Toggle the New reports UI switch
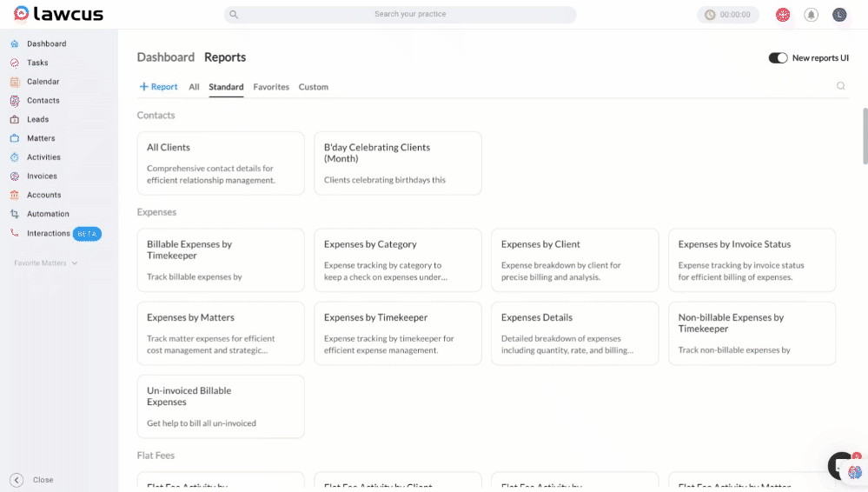The width and height of the screenshot is (868, 492). point(778,57)
